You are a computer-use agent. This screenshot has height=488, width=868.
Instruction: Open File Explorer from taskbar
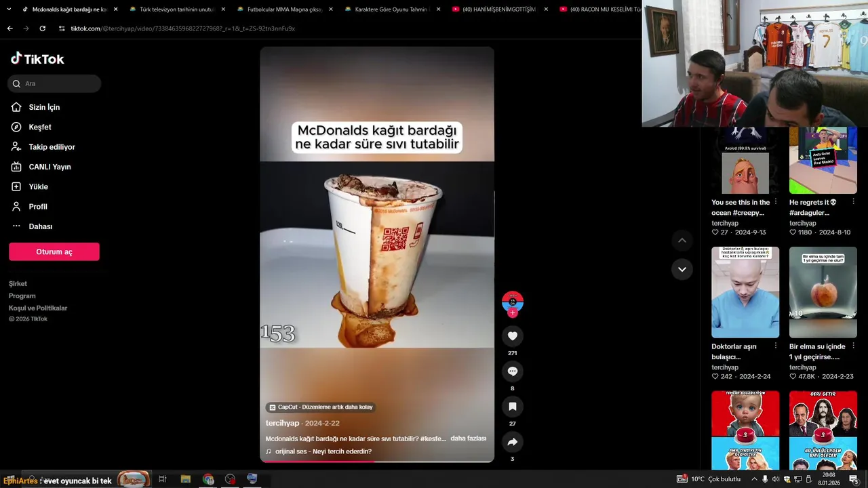[x=185, y=479]
